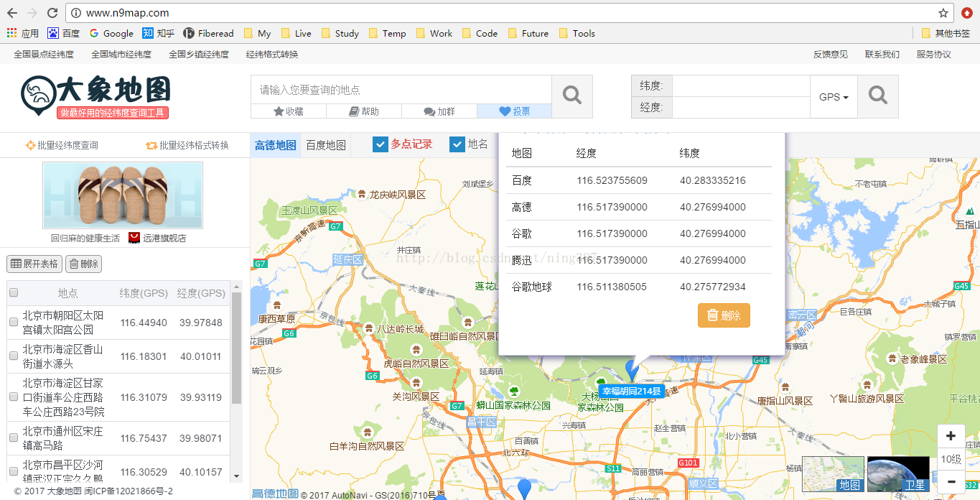This screenshot has height=500, width=980.
Task: Click the 大象地图 elephant logo
Action: pyautogui.click(x=96, y=96)
